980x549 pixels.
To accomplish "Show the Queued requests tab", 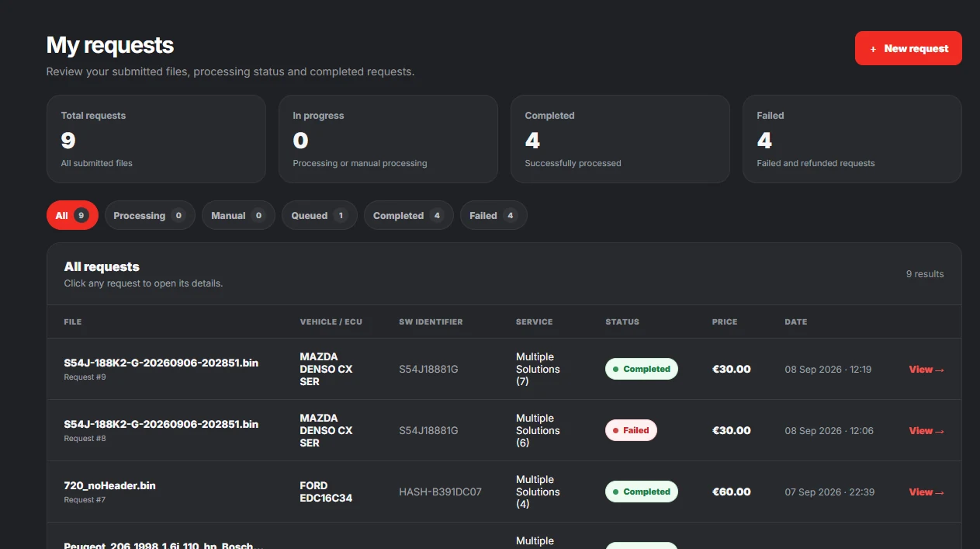I will coord(320,215).
